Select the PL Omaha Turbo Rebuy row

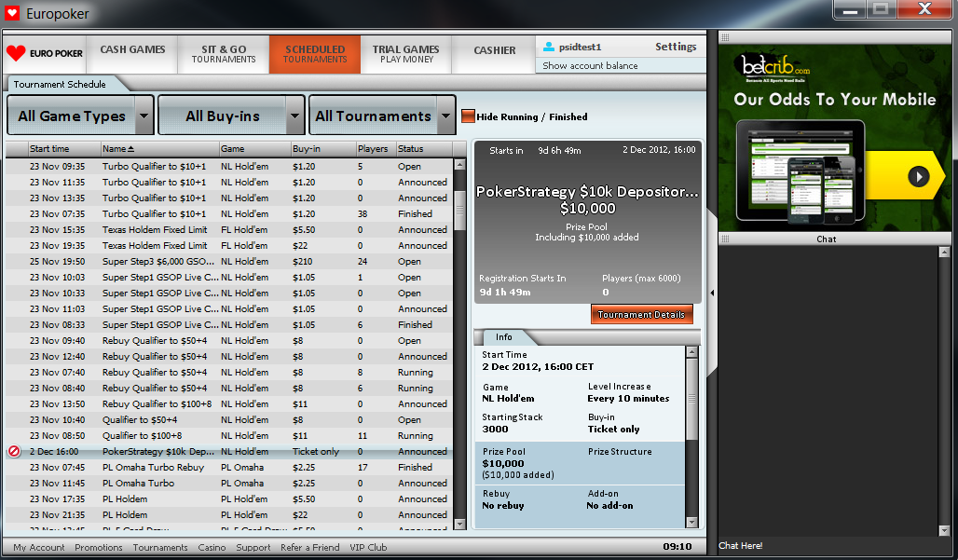click(x=229, y=467)
